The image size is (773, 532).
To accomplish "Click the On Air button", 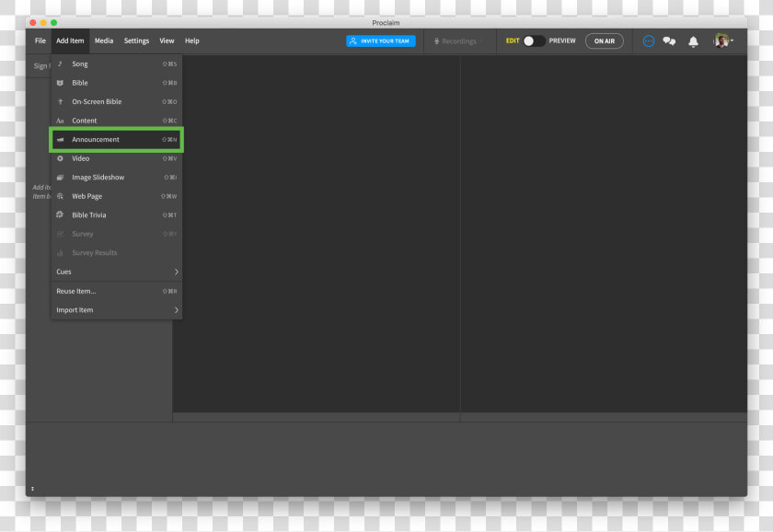I will (605, 40).
